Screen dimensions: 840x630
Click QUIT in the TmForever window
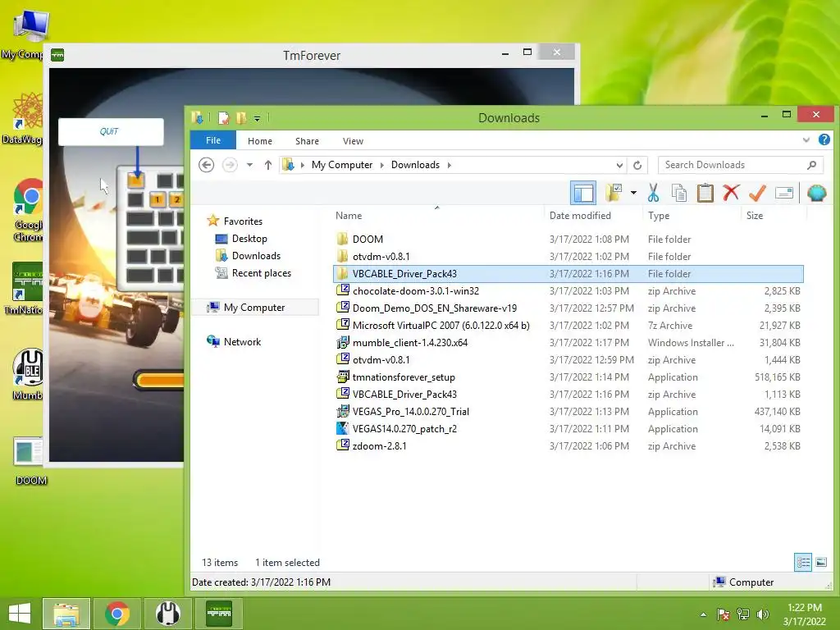(x=111, y=131)
